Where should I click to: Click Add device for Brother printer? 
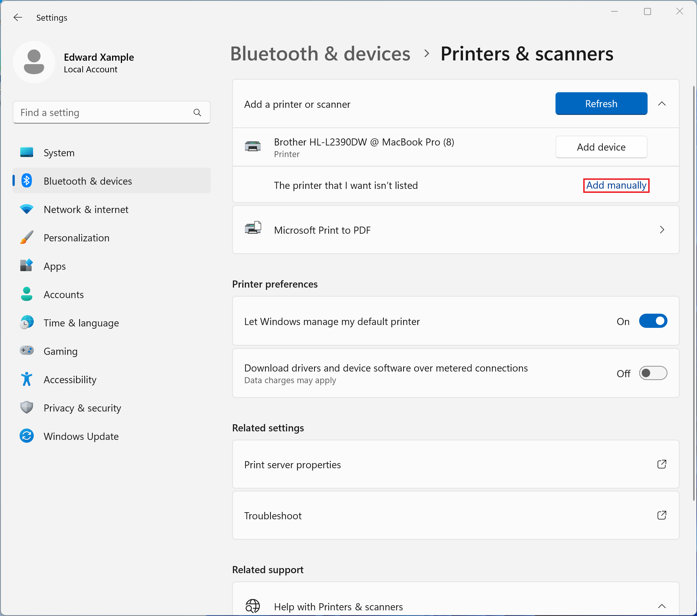[601, 147]
